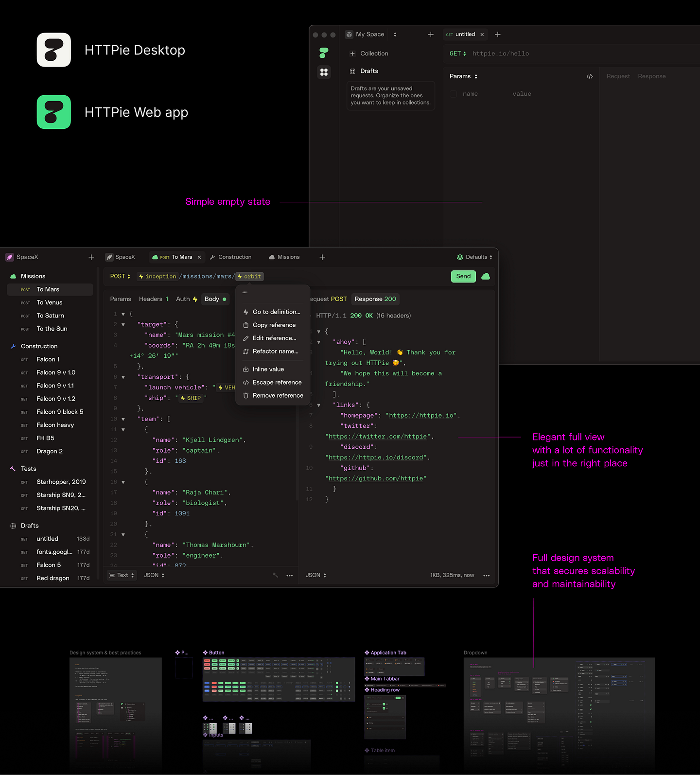Image resolution: width=700 pixels, height=775 pixels.
Task: Choose Remove reference from context menu
Action: [x=273, y=395]
